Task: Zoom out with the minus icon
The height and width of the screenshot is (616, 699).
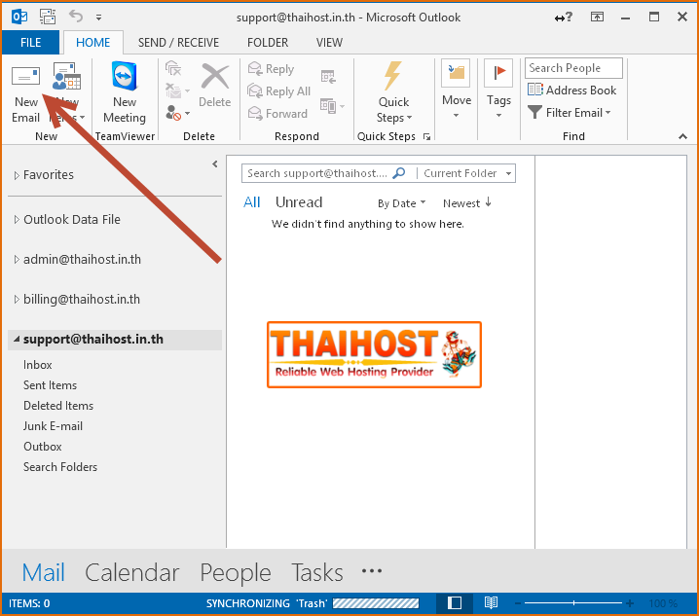Action: click(518, 603)
